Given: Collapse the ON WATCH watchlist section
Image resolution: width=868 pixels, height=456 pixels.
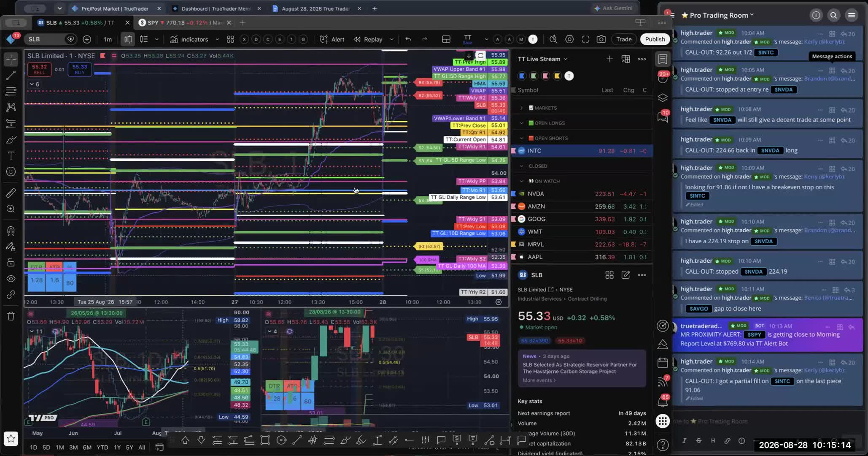Looking at the screenshot, I should point(521,182).
